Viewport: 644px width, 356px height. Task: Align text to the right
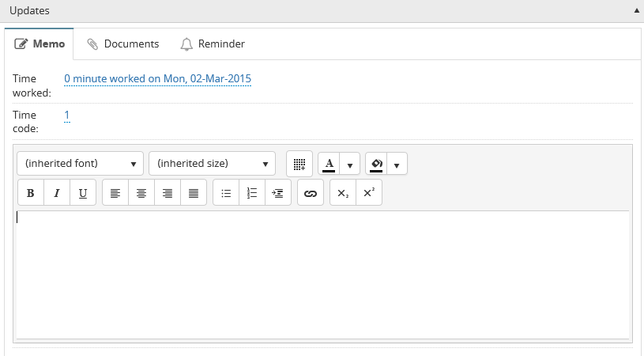click(168, 193)
